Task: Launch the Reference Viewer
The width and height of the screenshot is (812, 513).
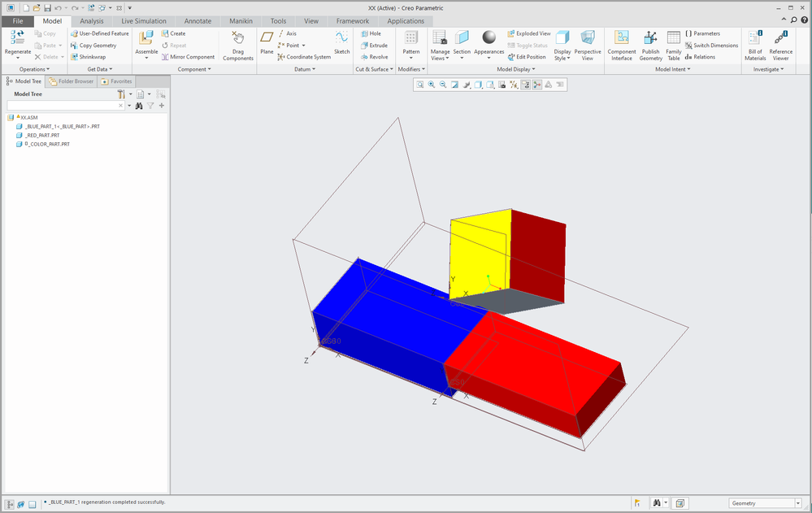Action: click(780, 46)
